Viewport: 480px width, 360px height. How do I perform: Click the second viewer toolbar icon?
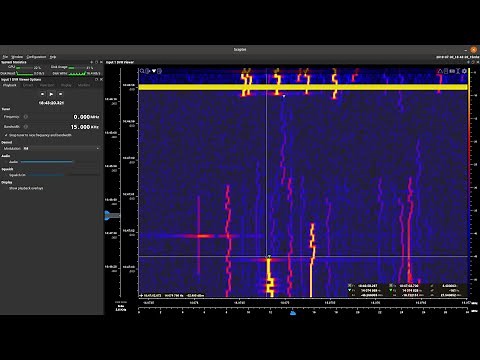(148, 71)
